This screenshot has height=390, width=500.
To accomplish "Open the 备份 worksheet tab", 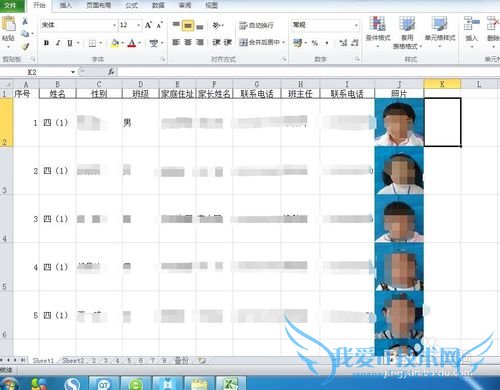I will 181,360.
